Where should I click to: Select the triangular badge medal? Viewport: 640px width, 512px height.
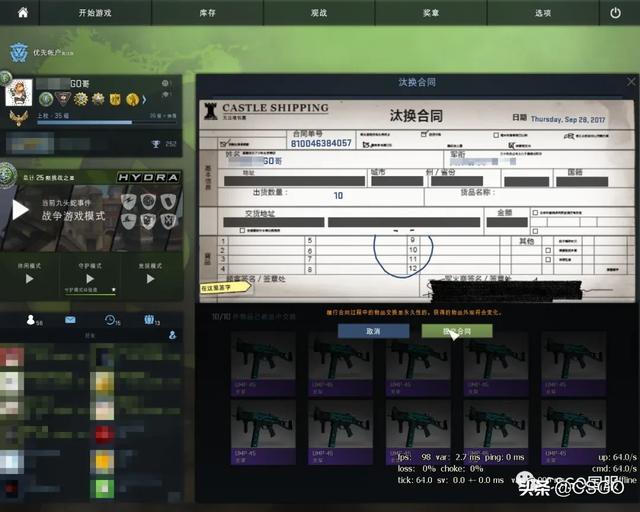63,98
